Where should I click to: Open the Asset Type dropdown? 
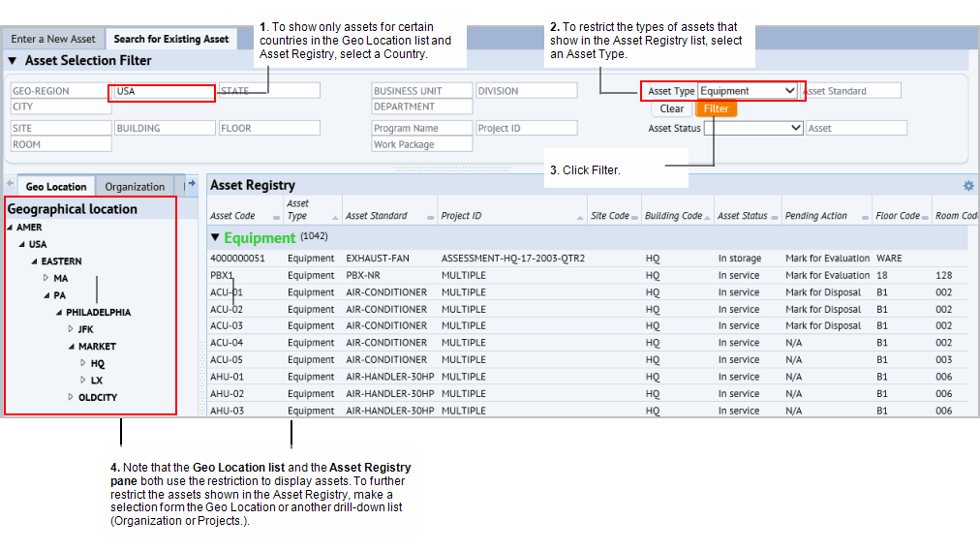[x=790, y=91]
